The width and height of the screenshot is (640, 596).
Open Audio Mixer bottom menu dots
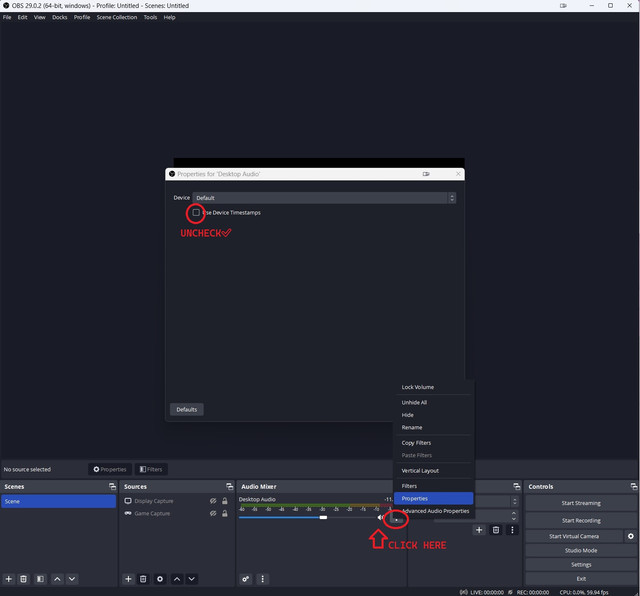tap(262, 578)
